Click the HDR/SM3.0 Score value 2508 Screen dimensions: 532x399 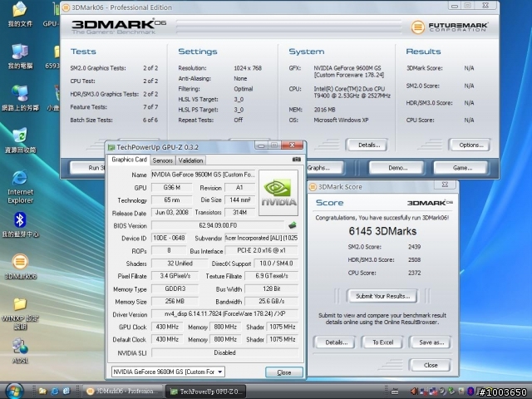(414, 260)
